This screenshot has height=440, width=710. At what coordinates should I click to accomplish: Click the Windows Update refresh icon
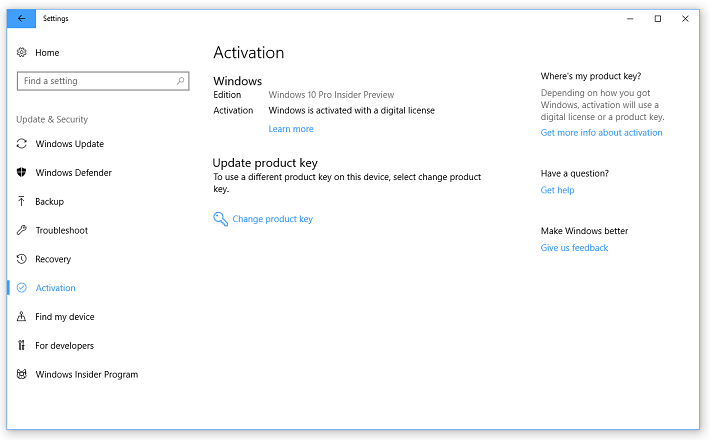tap(22, 144)
